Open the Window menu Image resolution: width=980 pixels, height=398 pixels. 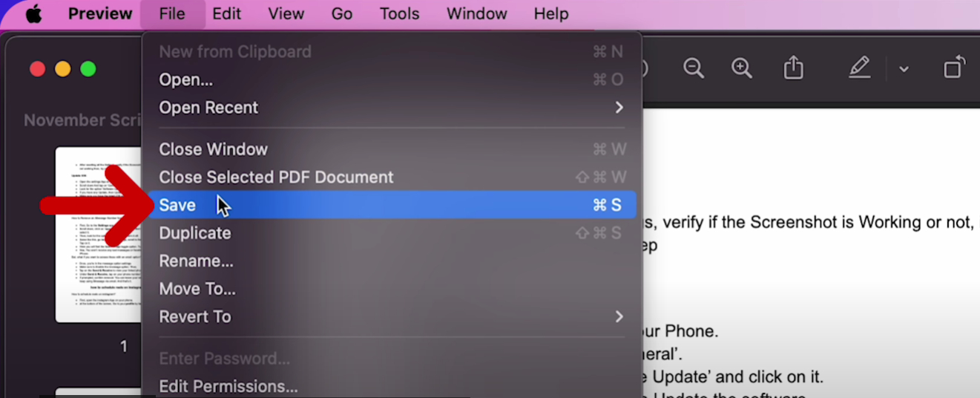[477, 14]
